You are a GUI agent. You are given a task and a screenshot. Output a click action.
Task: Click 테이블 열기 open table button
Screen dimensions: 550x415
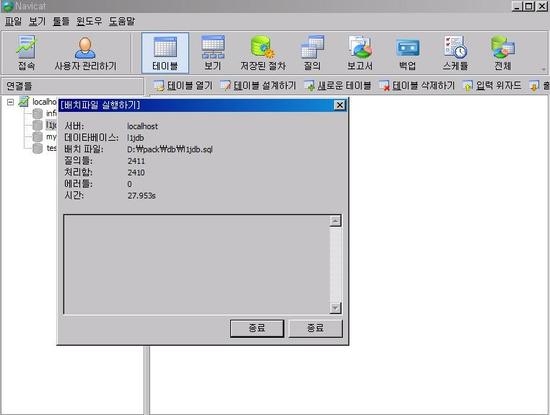183,86
